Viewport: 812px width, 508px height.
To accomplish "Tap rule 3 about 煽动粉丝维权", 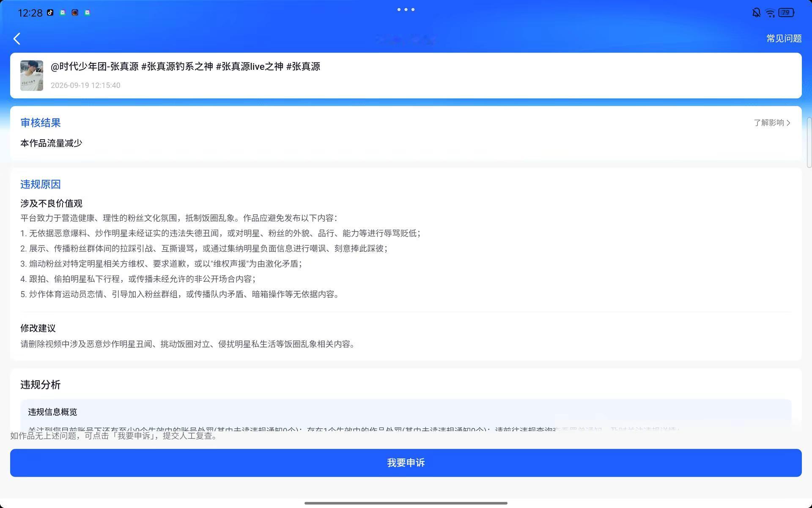I will [161, 264].
